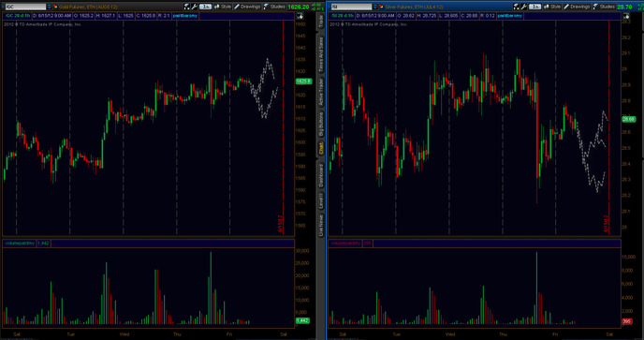Viewport: 644px width, 340px height.
Task: Open the Style menu on gold chart
Action: [223, 7]
